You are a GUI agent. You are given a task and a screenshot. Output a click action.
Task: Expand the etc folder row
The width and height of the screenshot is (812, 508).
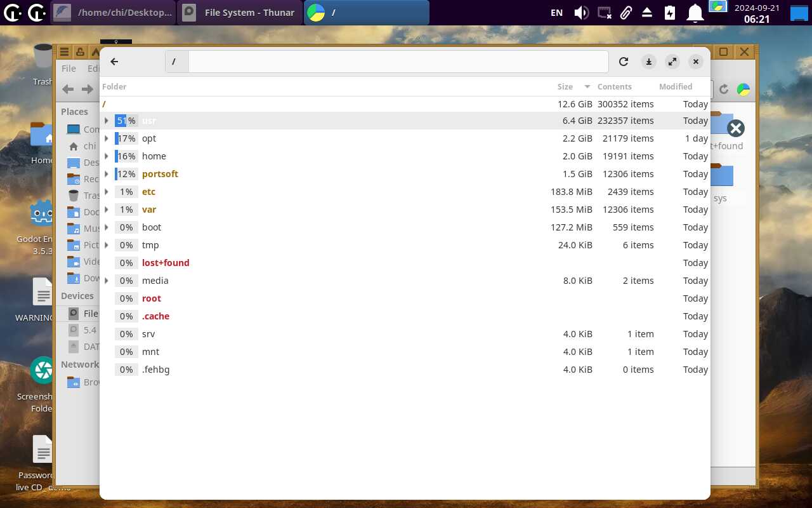pos(107,192)
